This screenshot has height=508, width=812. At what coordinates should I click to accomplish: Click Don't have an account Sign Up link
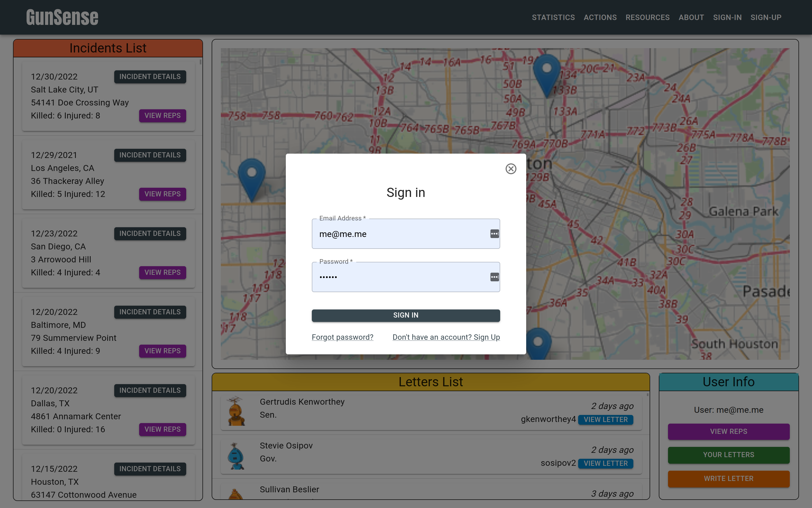pyautogui.click(x=446, y=337)
